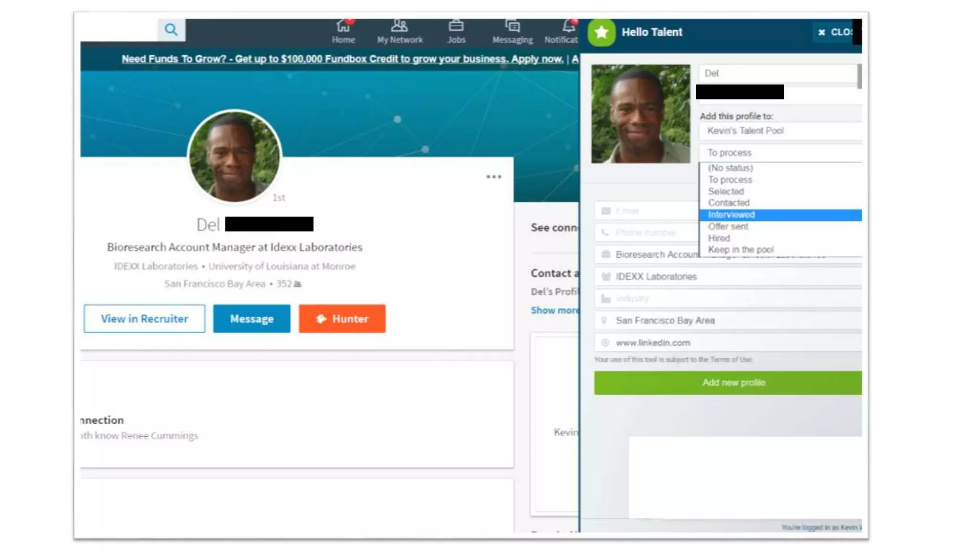The height and width of the screenshot is (551, 980).
Task: Pick Keep in the pool option
Action: (x=741, y=250)
